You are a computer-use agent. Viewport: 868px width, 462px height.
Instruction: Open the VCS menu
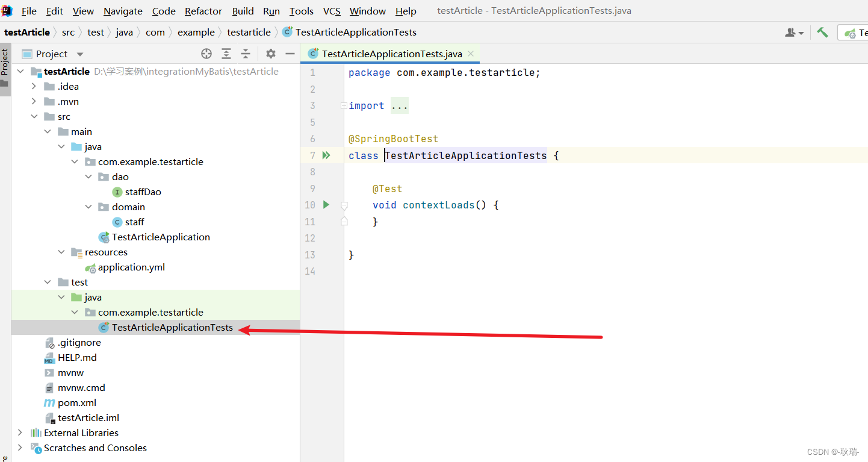coord(332,11)
